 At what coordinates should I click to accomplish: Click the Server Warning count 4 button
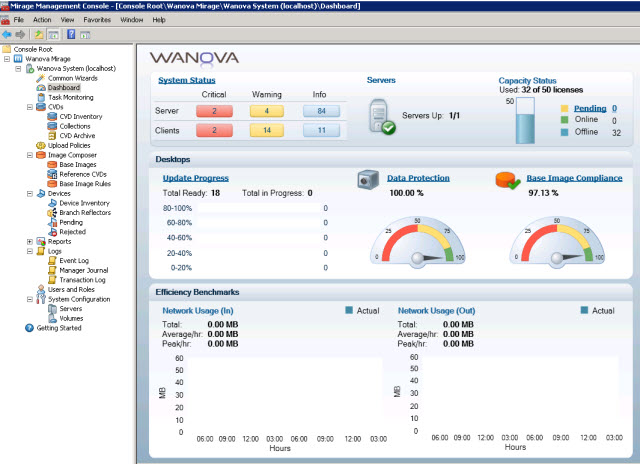(267, 111)
